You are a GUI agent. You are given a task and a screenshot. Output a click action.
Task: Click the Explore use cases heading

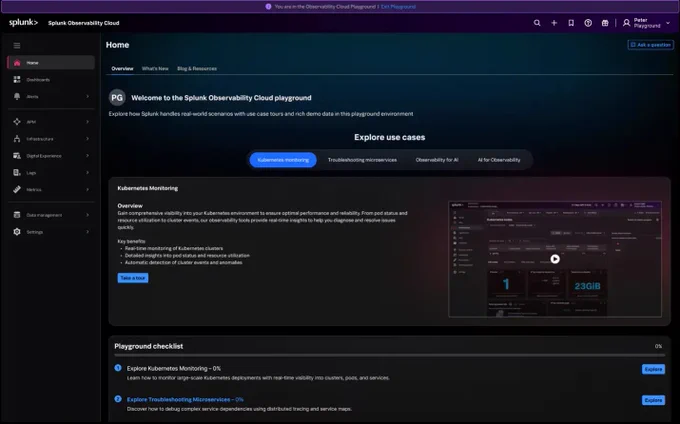click(389, 137)
